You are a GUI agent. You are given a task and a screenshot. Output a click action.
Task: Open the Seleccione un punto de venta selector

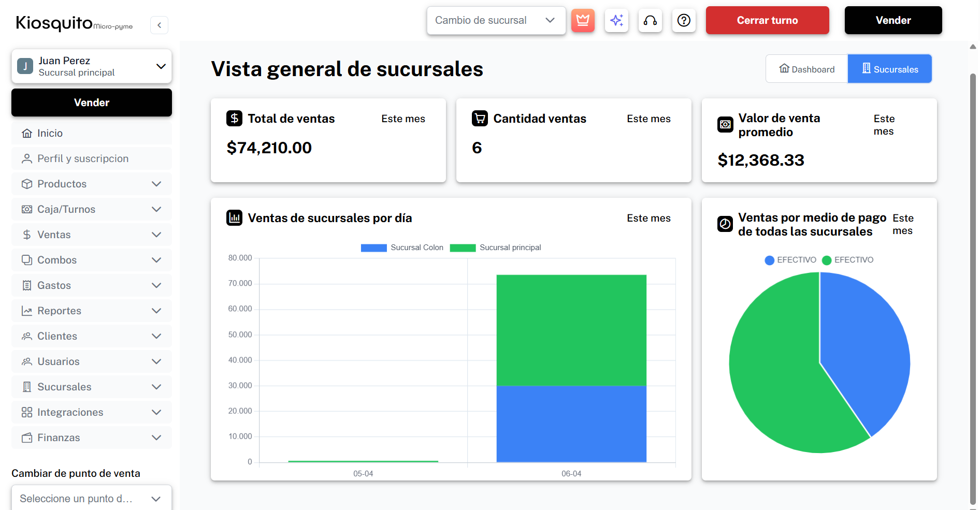pos(91,498)
